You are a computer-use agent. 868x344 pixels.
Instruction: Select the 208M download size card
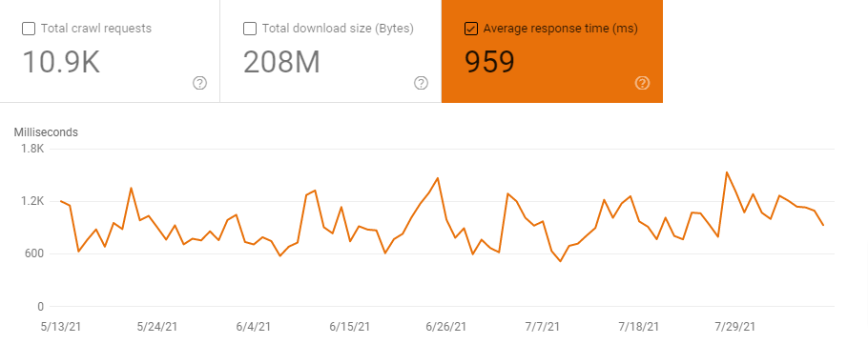(331, 51)
